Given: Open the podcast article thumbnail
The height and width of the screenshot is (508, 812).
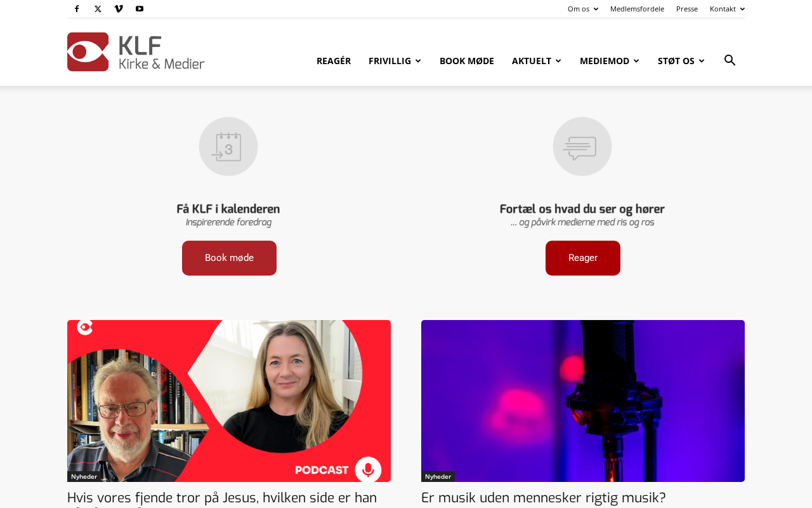Looking at the screenshot, I should pos(229,401).
